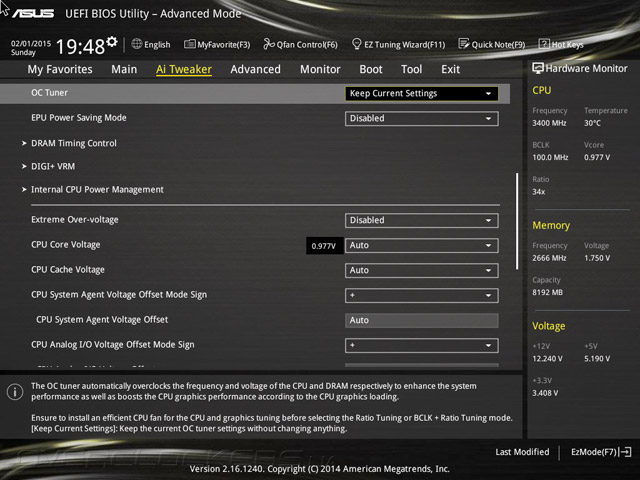
Task: Click the Quick Note pencil icon
Action: point(464,44)
